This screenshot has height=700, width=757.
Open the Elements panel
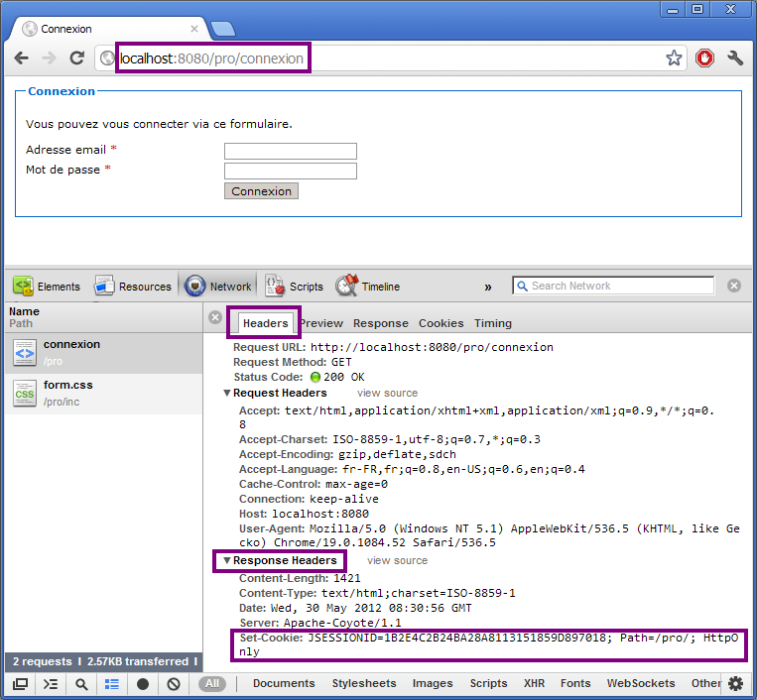47,287
